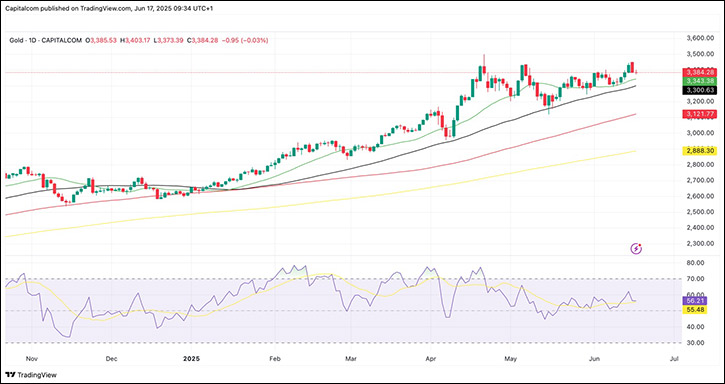Select the red 3,384.28 current price label
This screenshot has height=384, width=725.
(x=700, y=72)
